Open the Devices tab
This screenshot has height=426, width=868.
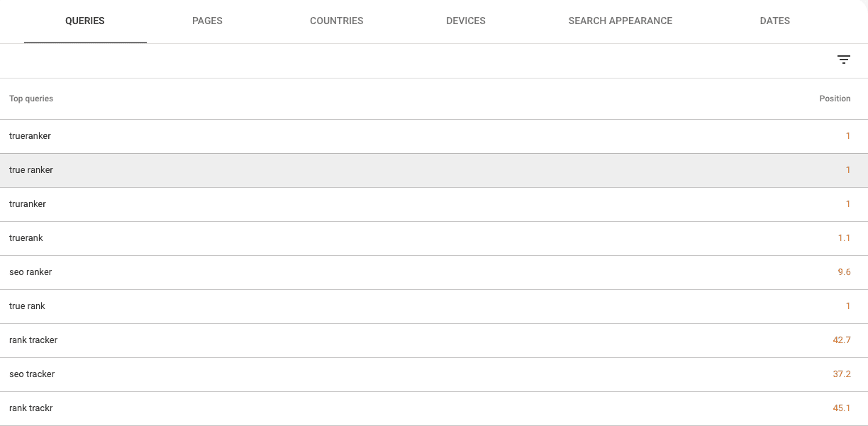(466, 21)
